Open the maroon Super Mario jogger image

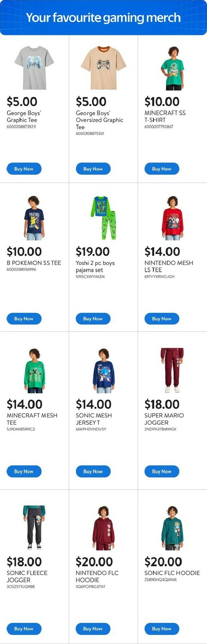coord(172,371)
